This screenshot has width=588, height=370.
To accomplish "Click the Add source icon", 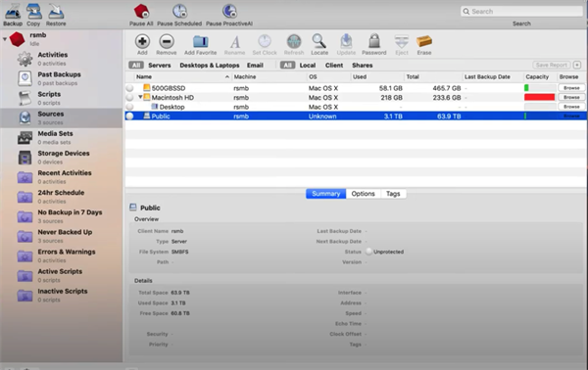I will click(x=142, y=41).
